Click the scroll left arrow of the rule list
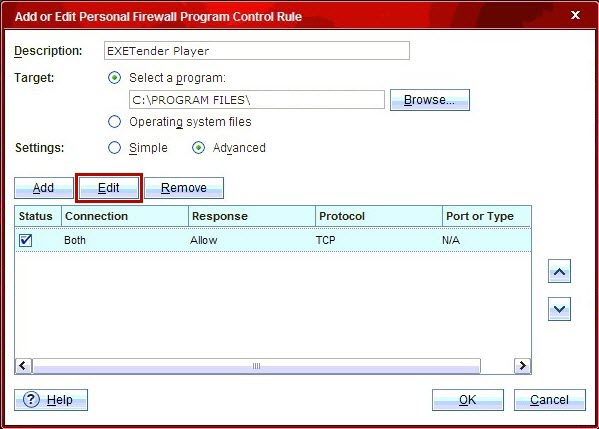 23,366
